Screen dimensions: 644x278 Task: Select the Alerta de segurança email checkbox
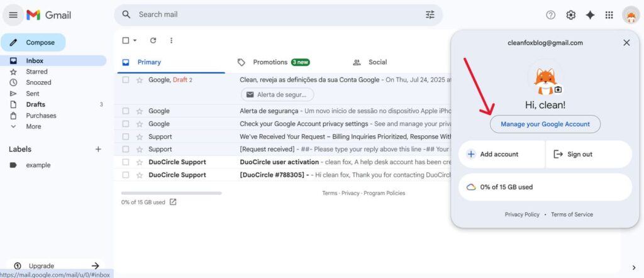tap(126, 111)
